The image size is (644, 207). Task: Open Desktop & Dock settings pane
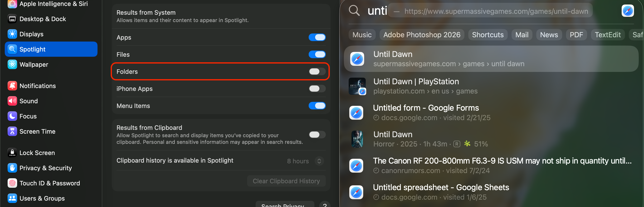[x=51, y=19]
